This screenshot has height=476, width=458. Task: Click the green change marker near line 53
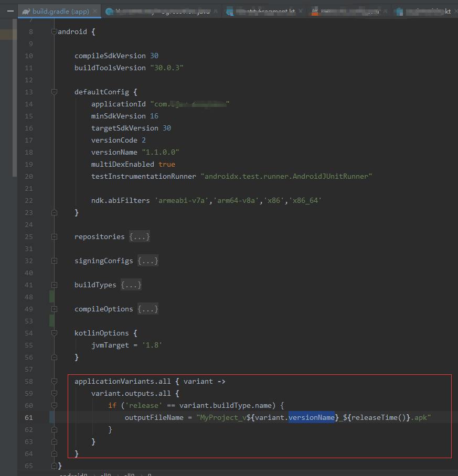(51, 321)
